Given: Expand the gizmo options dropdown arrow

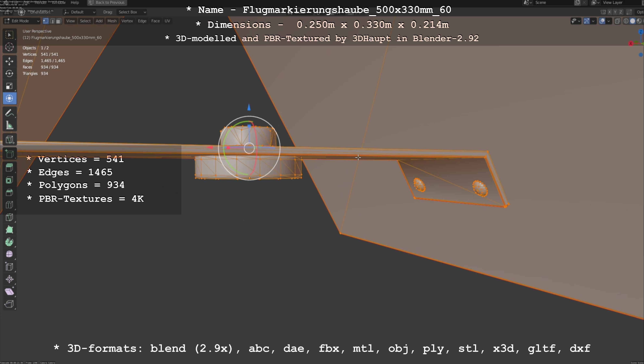Looking at the screenshot, I should point(593,21).
